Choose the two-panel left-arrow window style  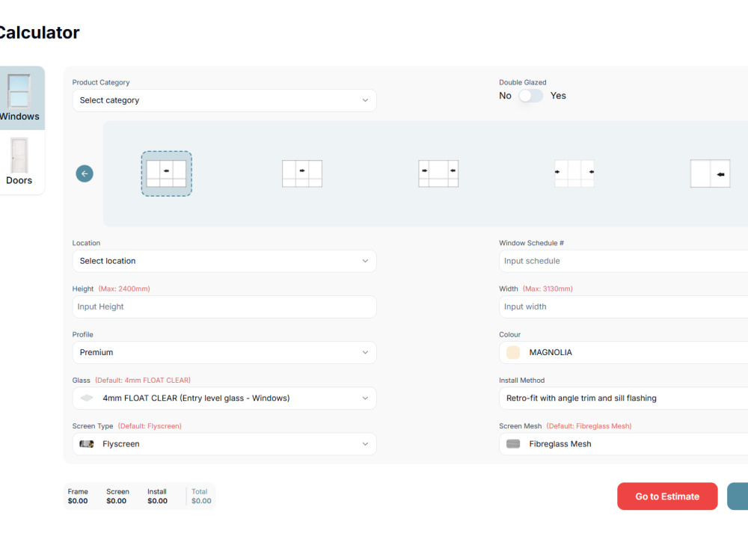[711, 173]
